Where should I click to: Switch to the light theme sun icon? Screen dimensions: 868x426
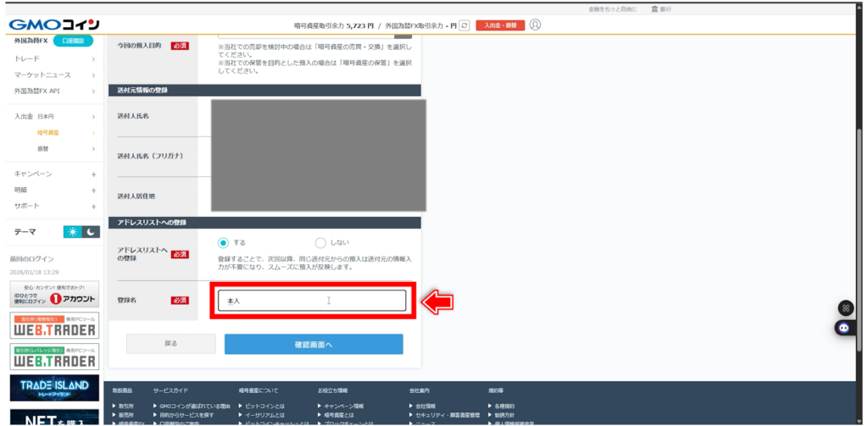click(72, 232)
